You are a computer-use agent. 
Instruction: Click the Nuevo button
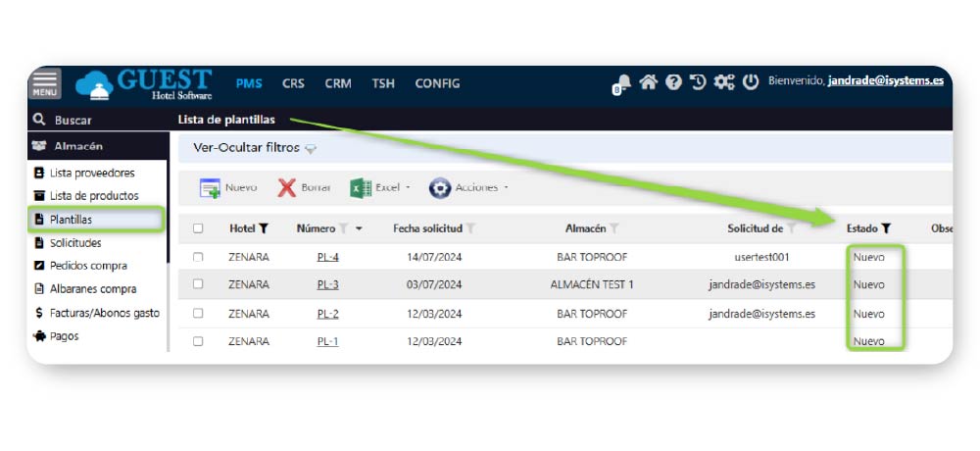[x=228, y=187]
